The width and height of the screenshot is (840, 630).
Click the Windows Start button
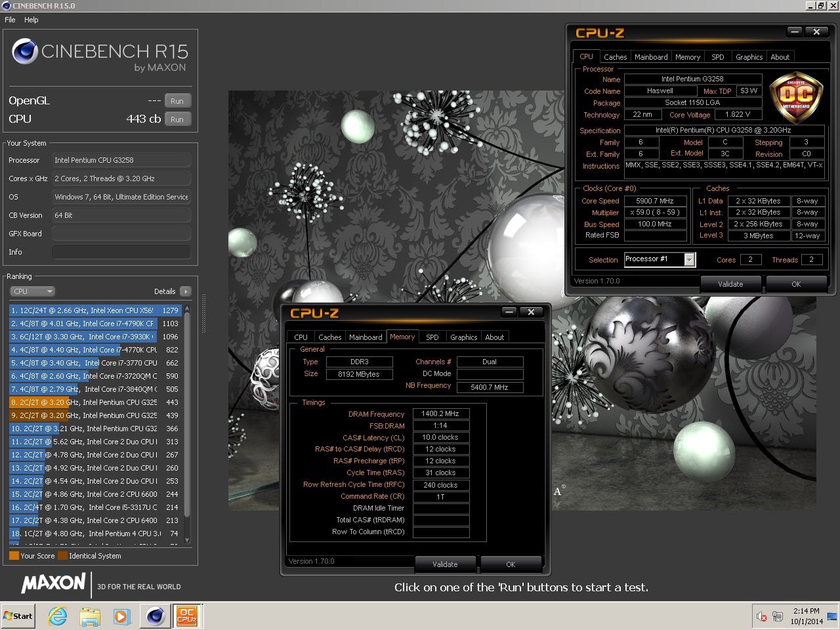point(18,616)
